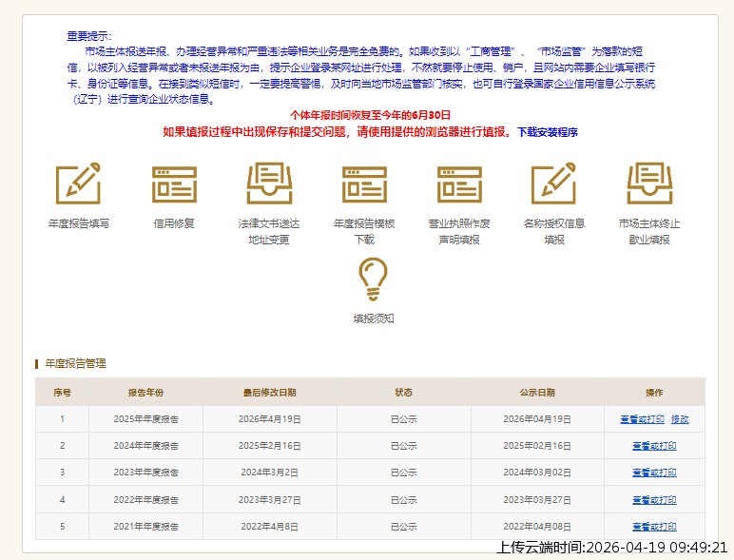734x560 pixels.
Task: Open 营业执照作废声明填报 icon
Action: 459,184
